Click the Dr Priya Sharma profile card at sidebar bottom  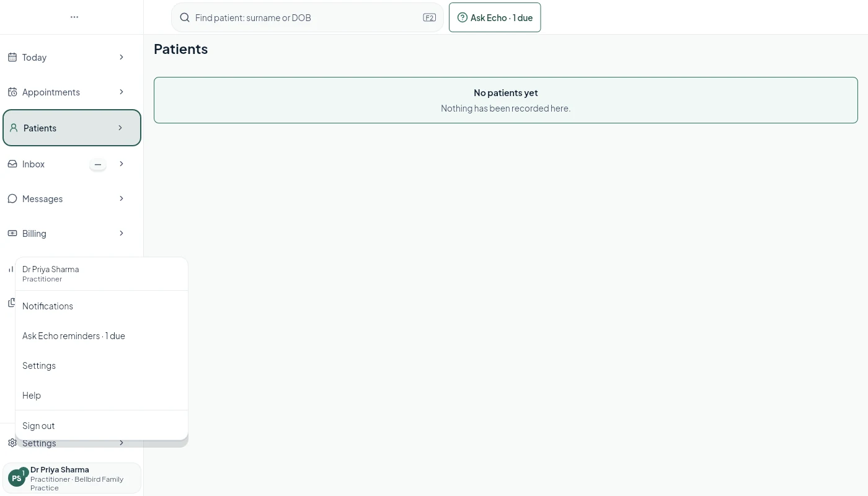coord(72,478)
